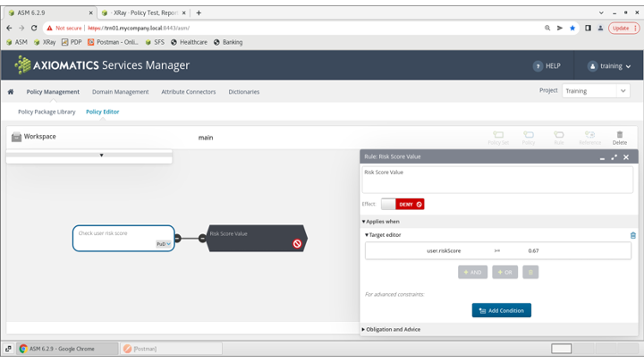Expand the workspace panel down arrow
The image size is (644, 362).
pos(101,156)
